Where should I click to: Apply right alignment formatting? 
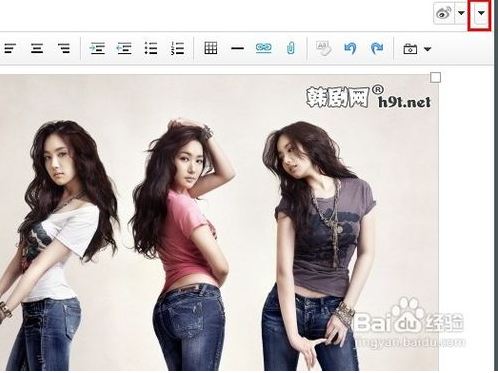pyautogui.click(x=63, y=49)
